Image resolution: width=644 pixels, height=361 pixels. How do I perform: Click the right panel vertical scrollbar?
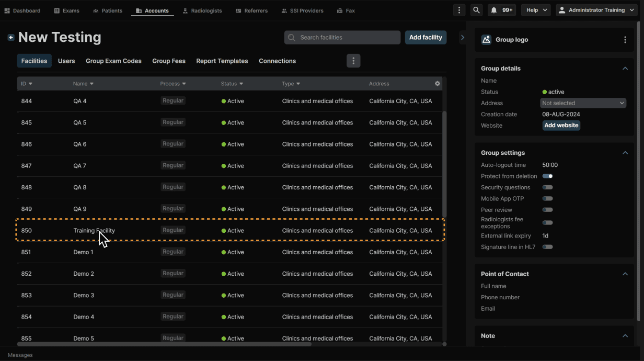point(639,171)
